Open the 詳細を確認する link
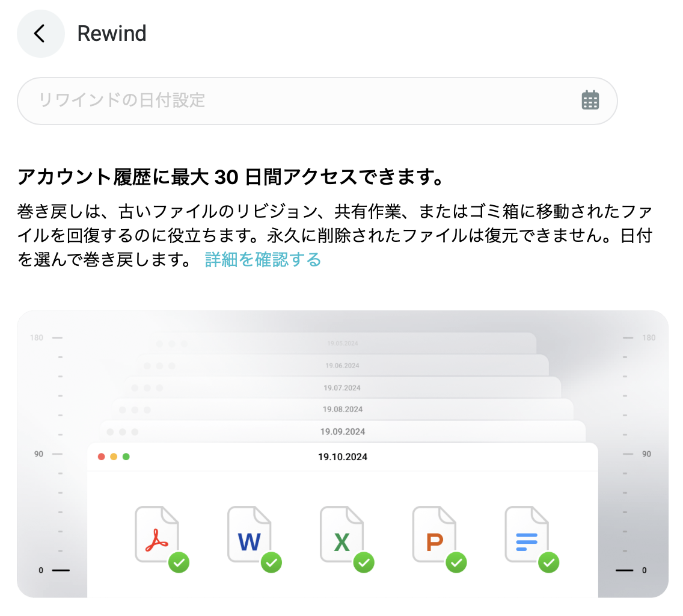 click(263, 260)
